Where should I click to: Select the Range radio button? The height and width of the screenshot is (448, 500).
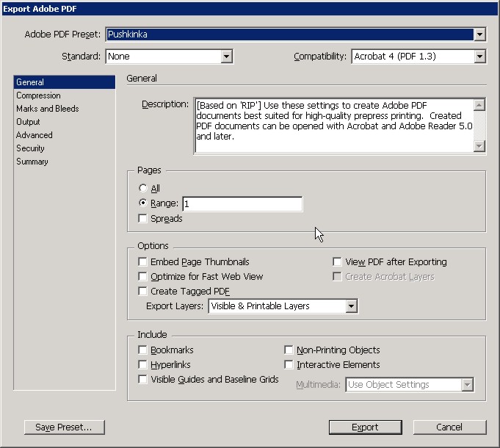tap(143, 203)
